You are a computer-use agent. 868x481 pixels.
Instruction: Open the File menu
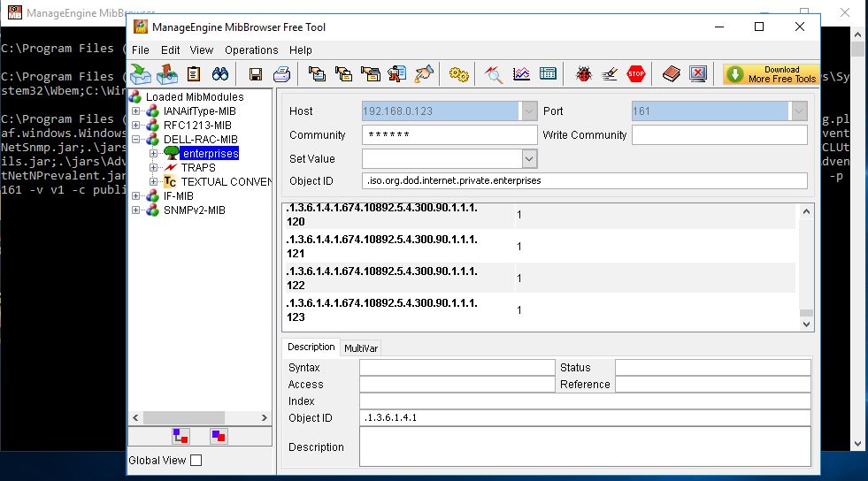tap(141, 50)
